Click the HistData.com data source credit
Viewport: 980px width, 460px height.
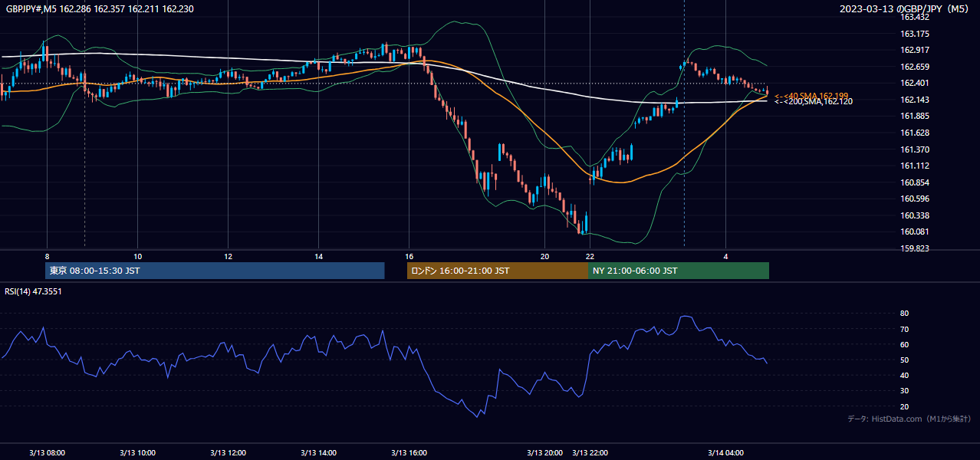[909, 419]
